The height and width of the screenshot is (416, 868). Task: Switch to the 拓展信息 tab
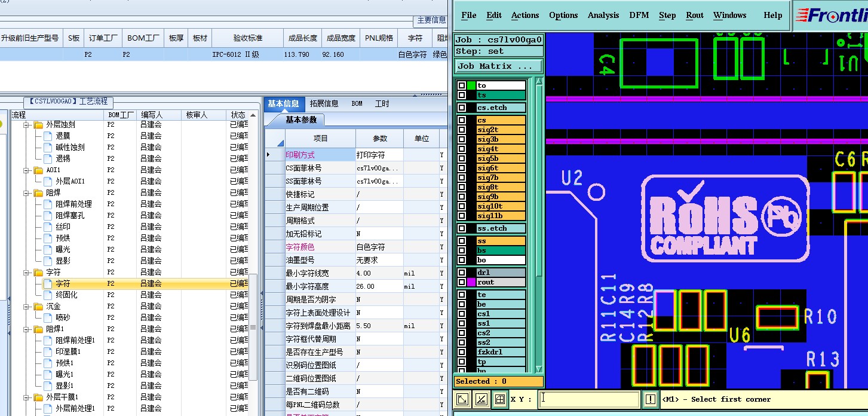pos(324,104)
